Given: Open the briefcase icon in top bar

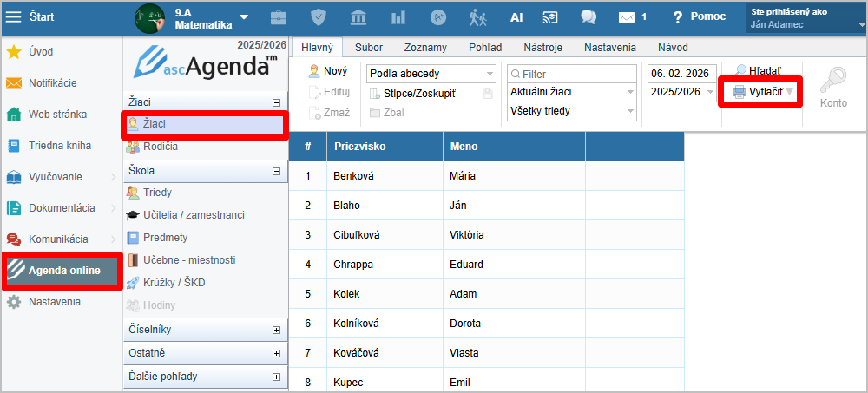Looking at the screenshot, I should 279,17.
